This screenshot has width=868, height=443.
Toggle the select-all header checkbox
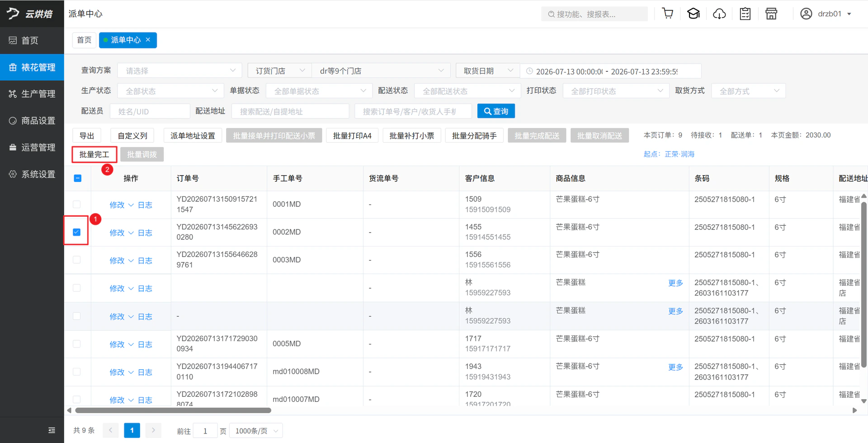pos(78,178)
